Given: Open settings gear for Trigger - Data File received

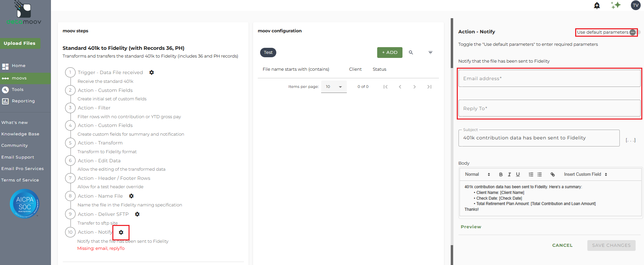Looking at the screenshot, I should (152, 72).
